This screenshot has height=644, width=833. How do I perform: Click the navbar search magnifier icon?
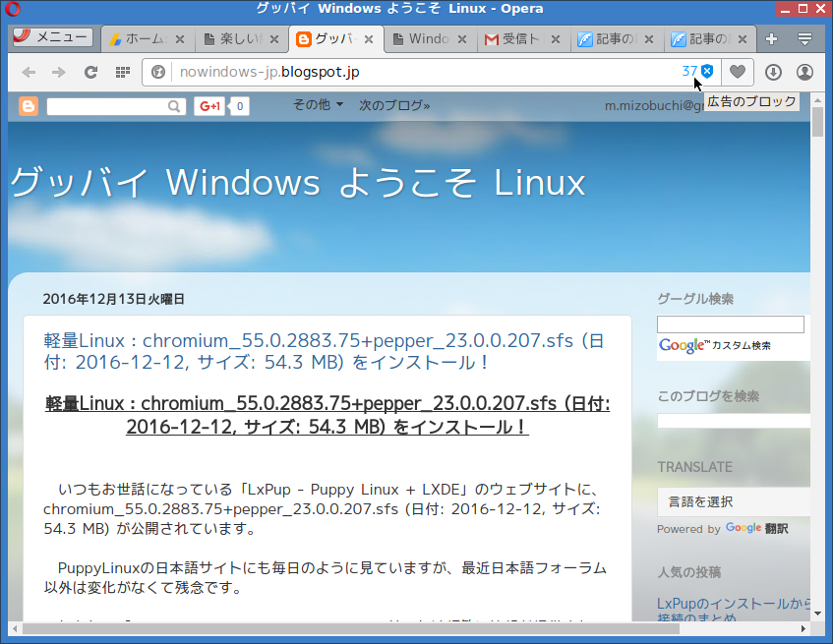point(174,107)
